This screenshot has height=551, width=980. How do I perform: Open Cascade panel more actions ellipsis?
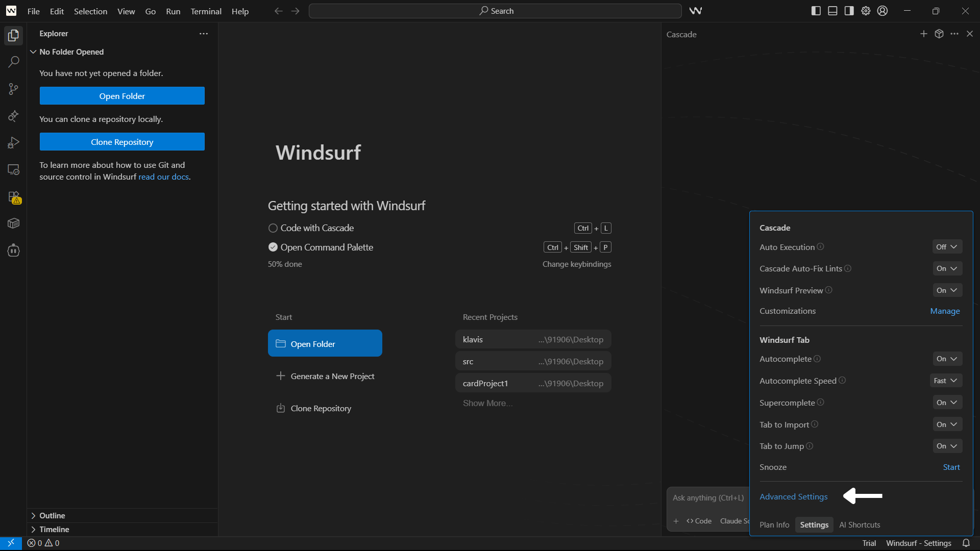pos(954,34)
